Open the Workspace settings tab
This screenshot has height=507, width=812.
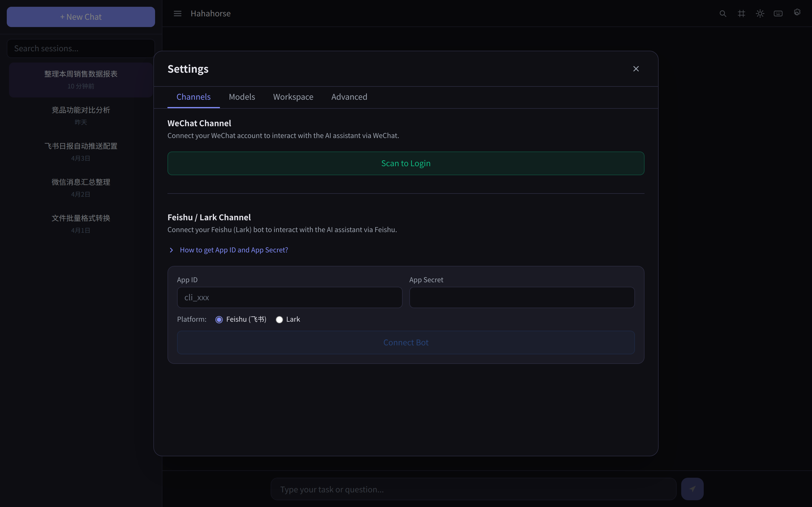(x=293, y=97)
